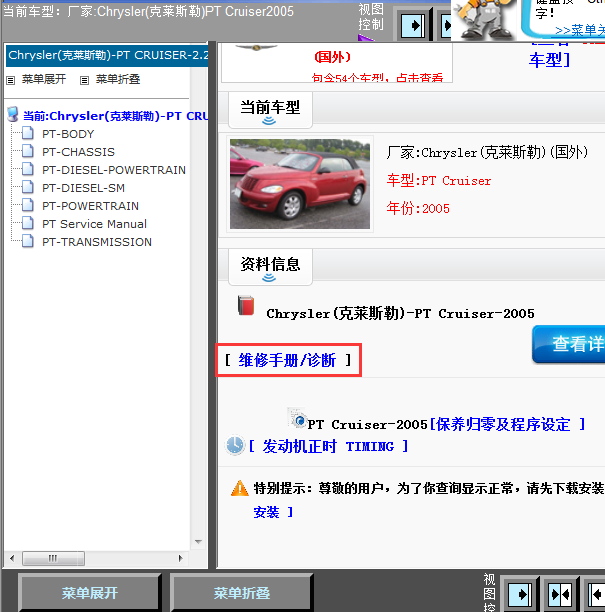605x612 pixels.
Task: Click the 安装 link below the notice
Action: click(x=267, y=512)
